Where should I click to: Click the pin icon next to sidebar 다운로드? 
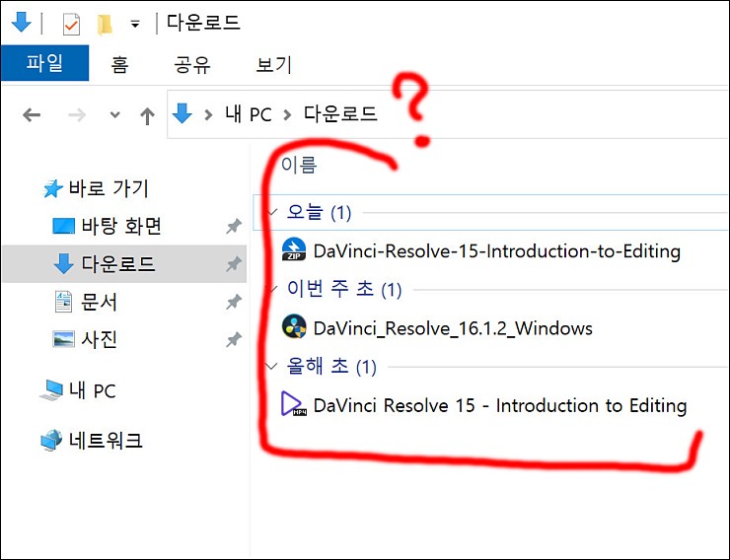[234, 264]
